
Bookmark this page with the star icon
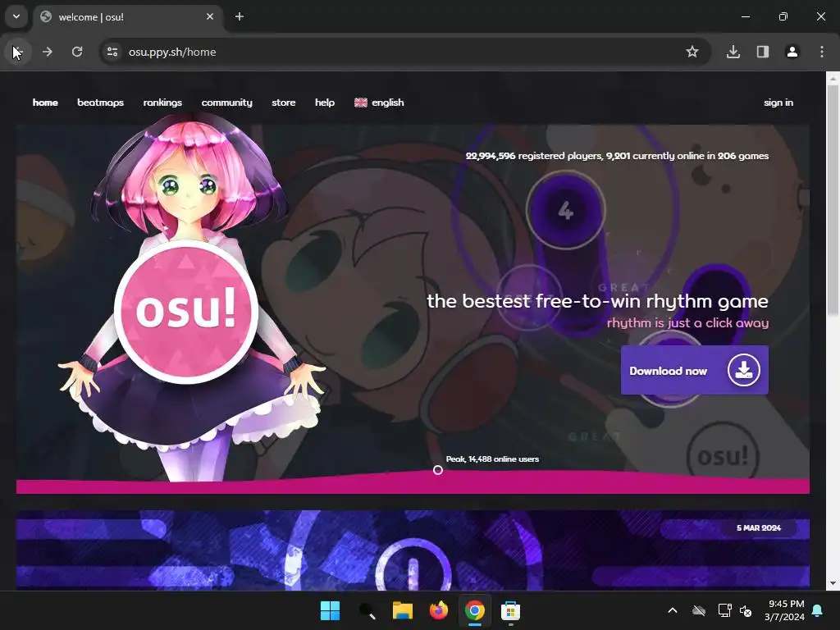692,52
